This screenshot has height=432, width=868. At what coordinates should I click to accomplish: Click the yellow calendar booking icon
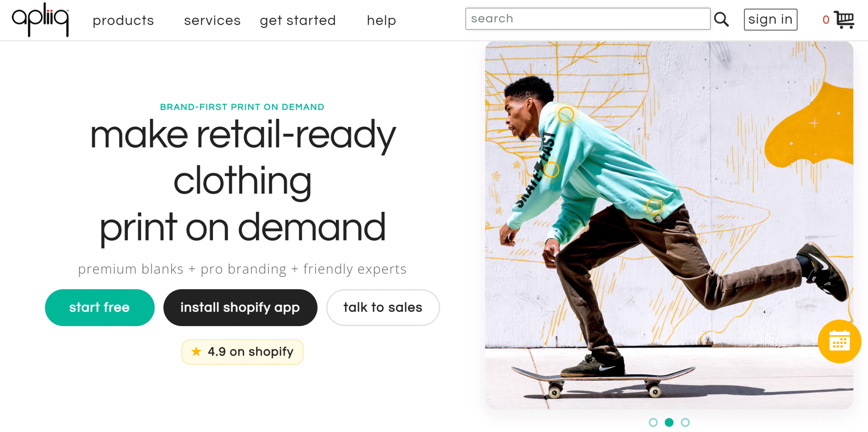[x=840, y=341]
